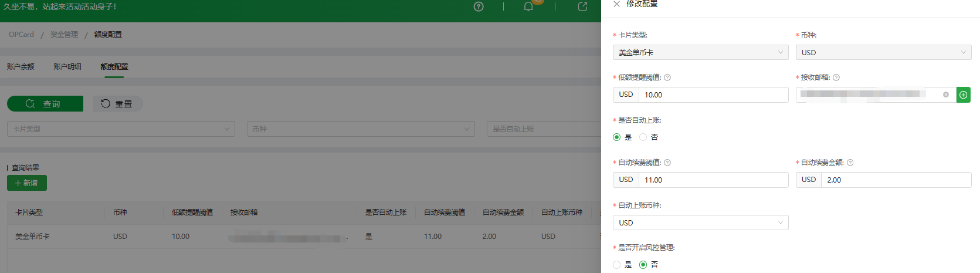The height and width of the screenshot is (273, 980).
Task: Click the green 查询 button
Action: click(45, 104)
